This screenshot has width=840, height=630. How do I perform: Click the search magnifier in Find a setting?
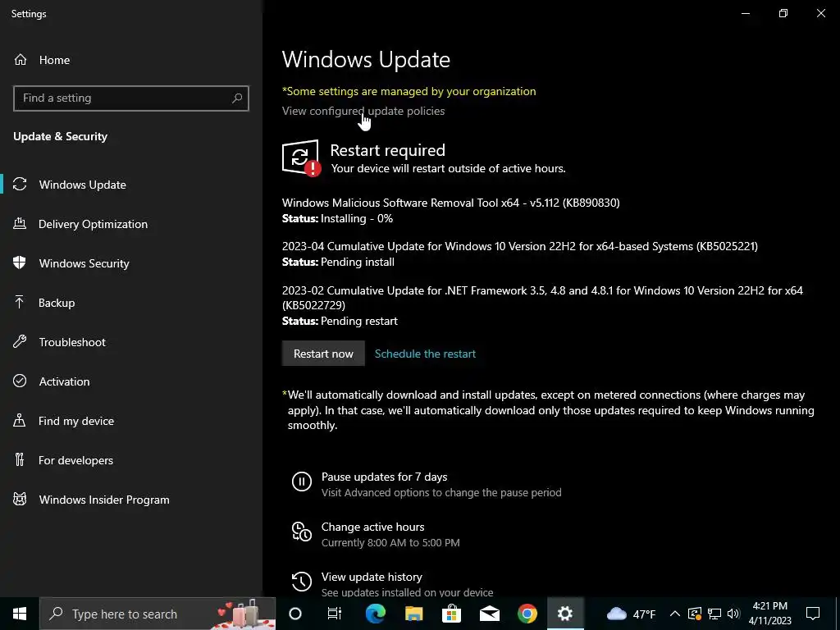pos(237,98)
